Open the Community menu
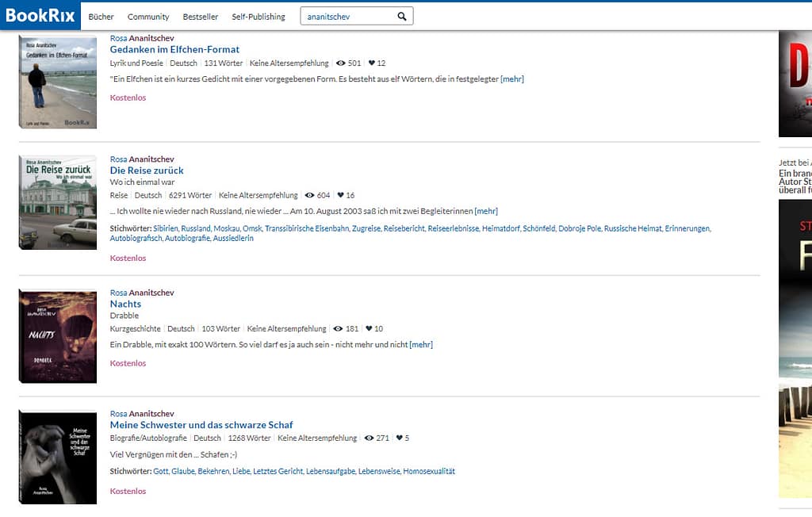The image size is (812, 517). click(148, 17)
